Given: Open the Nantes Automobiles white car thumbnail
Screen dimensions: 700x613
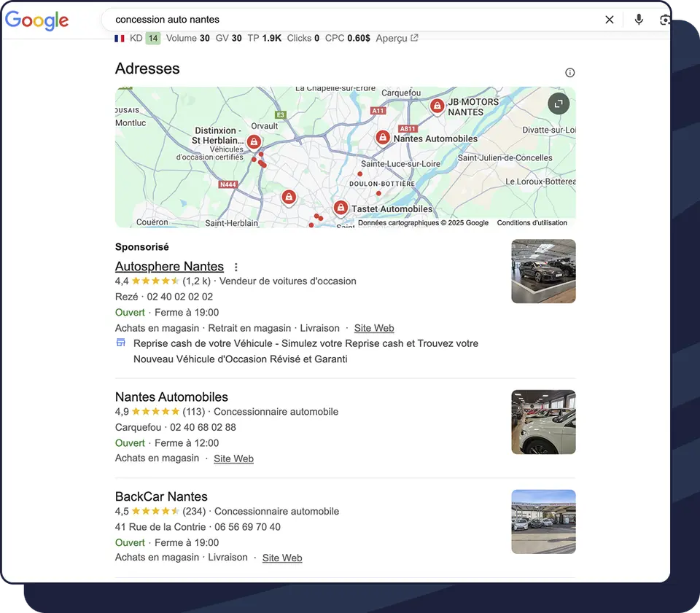Looking at the screenshot, I should click(x=543, y=422).
